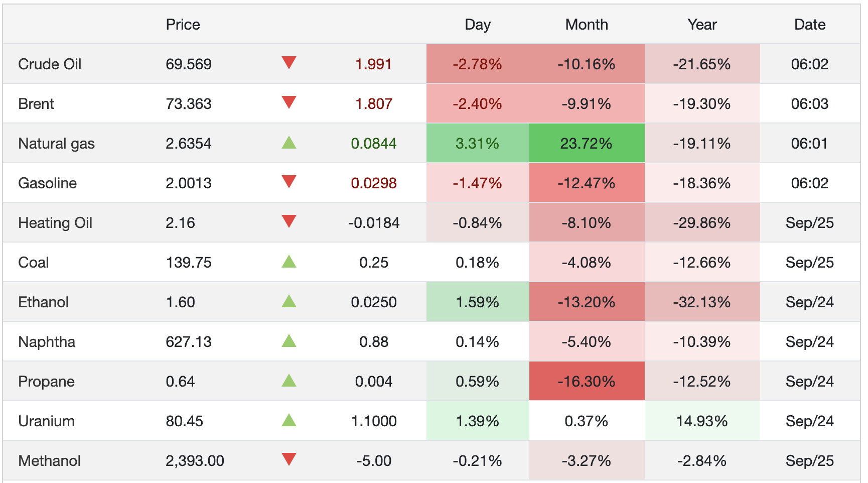Click the Crude Oil day cell -2.78%
The image size is (868, 483).
pos(478,64)
